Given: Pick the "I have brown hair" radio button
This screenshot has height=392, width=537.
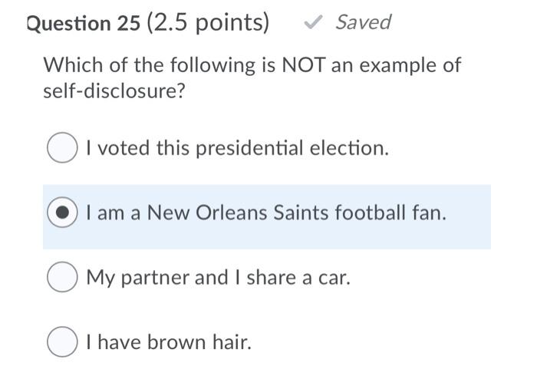Looking at the screenshot, I should click(62, 341).
